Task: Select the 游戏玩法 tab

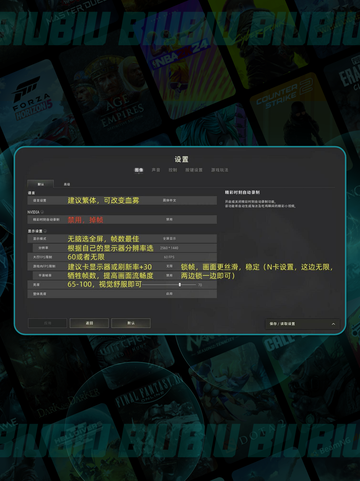Action: click(x=220, y=170)
